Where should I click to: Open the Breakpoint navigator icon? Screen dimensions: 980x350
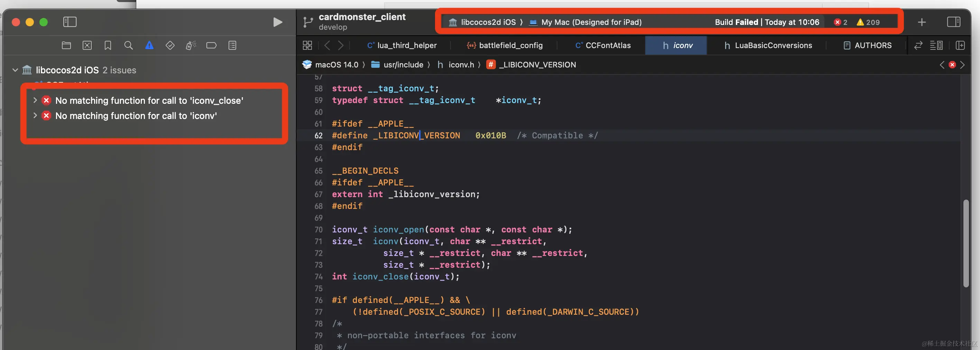click(212, 45)
